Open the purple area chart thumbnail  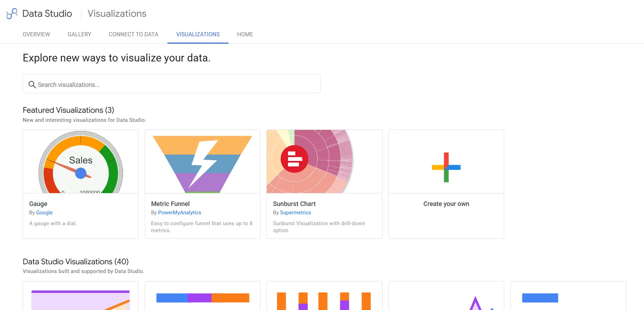click(81, 296)
